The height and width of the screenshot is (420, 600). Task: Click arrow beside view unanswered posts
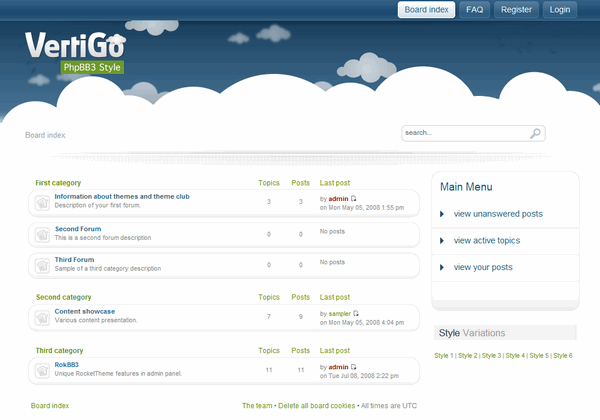tap(442, 214)
